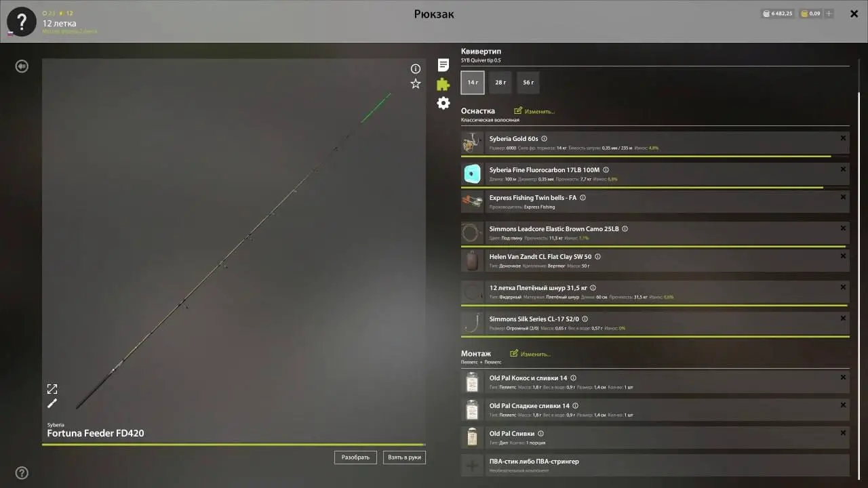Click the help question mark at bottom left
The height and width of the screenshot is (488, 868).
(22, 473)
